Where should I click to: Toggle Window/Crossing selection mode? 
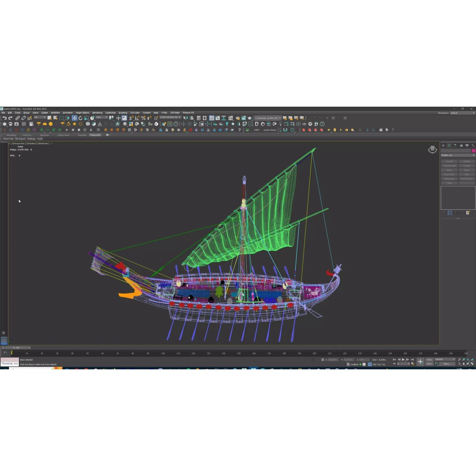point(67,118)
